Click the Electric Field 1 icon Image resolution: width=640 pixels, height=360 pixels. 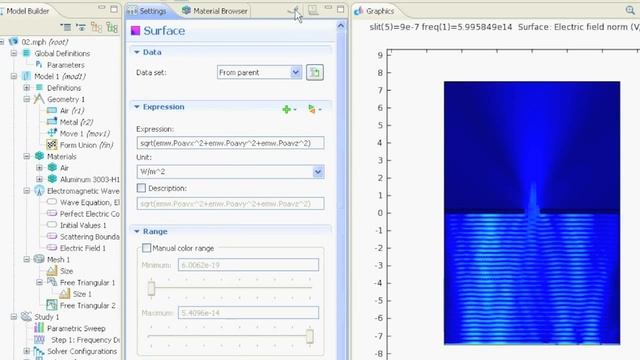[52, 247]
